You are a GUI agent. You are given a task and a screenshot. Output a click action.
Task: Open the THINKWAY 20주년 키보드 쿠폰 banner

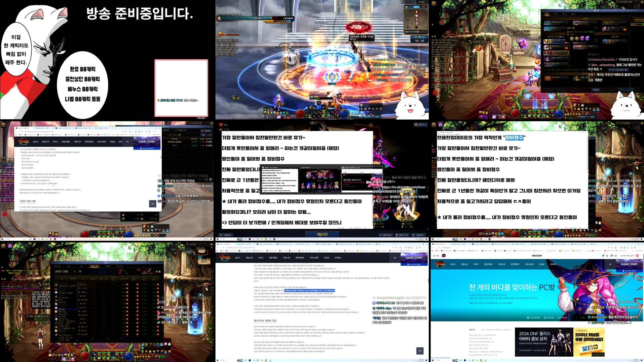pyautogui.click(x=589, y=342)
